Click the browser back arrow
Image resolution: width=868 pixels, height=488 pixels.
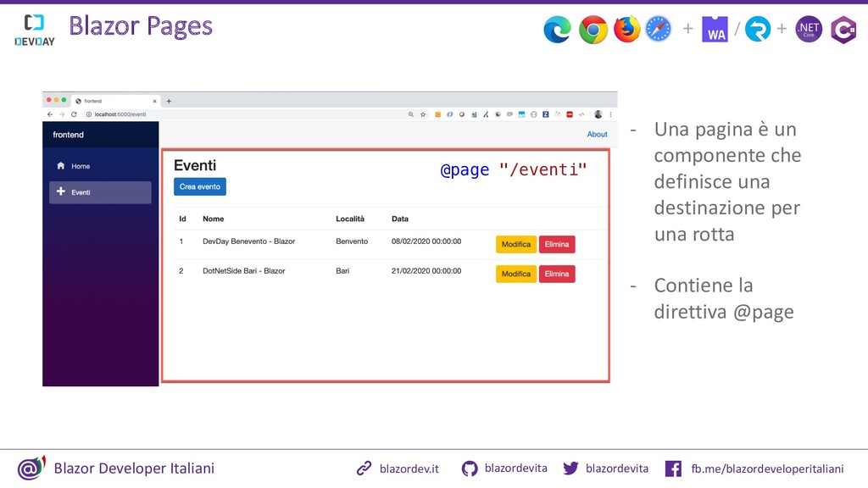50,114
